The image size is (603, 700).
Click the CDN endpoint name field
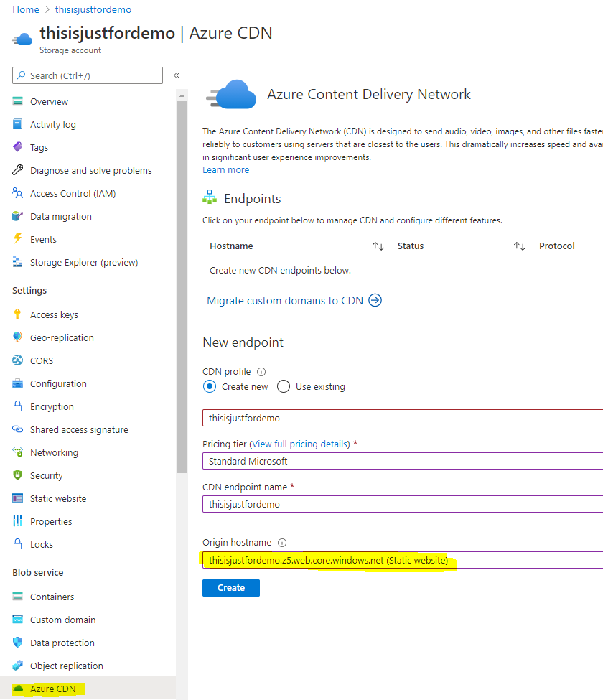pyautogui.click(x=403, y=504)
